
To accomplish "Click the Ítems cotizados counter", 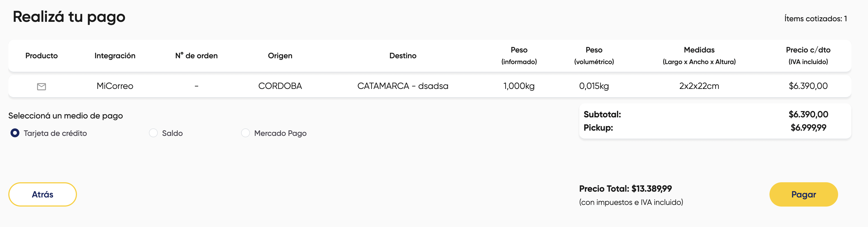I will (x=815, y=19).
